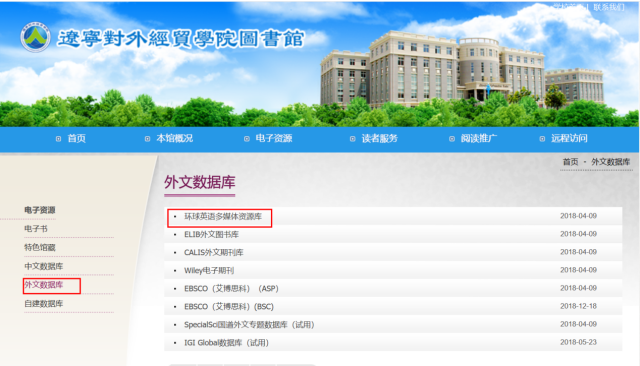Select 电子资源 in the blue navigation bar
This screenshot has height=366, width=640.
pyautogui.click(x=274, y=139)
